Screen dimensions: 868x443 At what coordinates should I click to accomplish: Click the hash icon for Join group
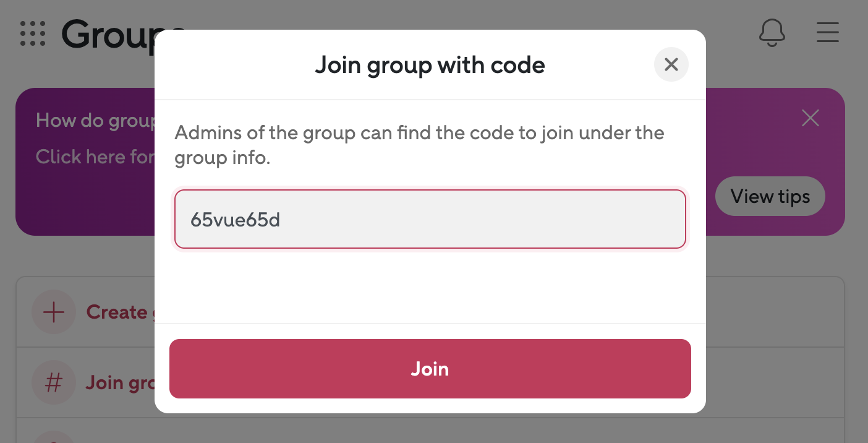pos(54,383)
